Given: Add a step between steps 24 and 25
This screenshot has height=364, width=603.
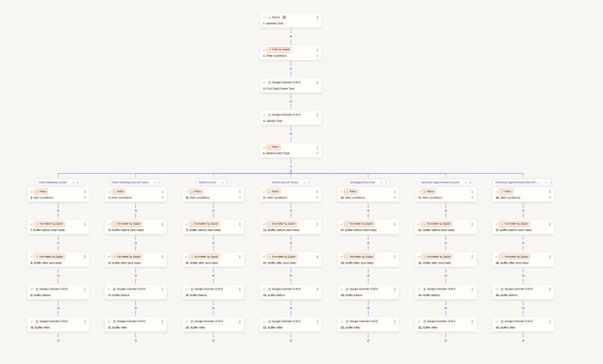Looking at the screenshot, I should 291,308.
